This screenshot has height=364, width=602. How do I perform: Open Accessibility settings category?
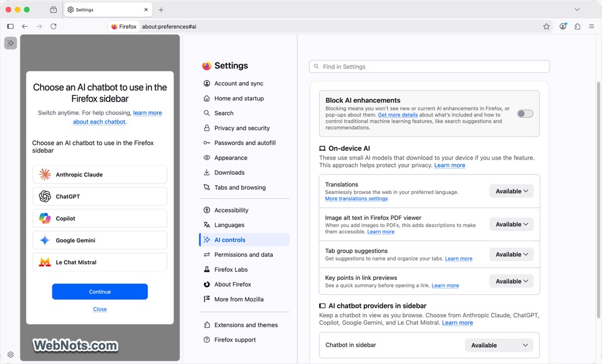244,210
